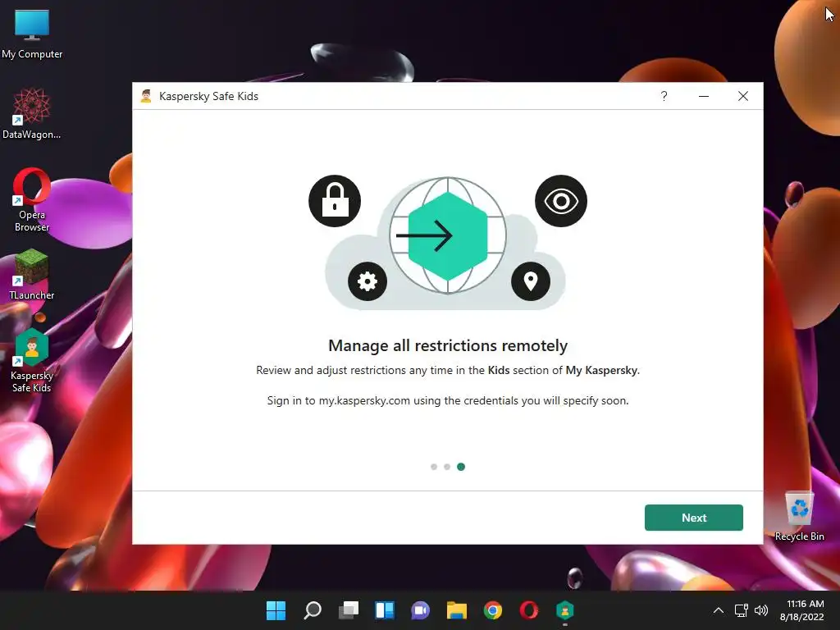Click the padlock icon in the illustration
Image resolution: width=840 pixels, height=630 pixels.
335,201
